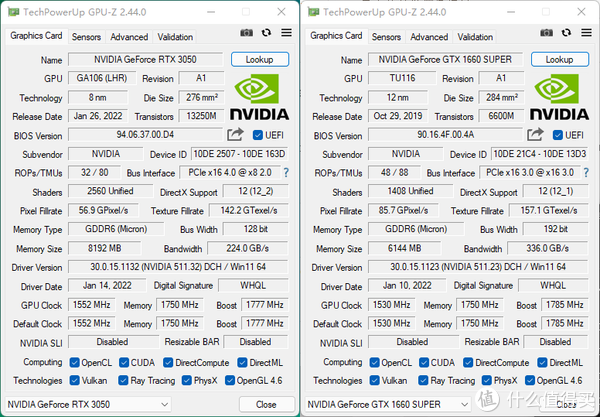Switch to Sensors tab in GTX 1660 SUPER window
Image resolution: width=600 pixels, height=417 pixels.
[386, 37]
